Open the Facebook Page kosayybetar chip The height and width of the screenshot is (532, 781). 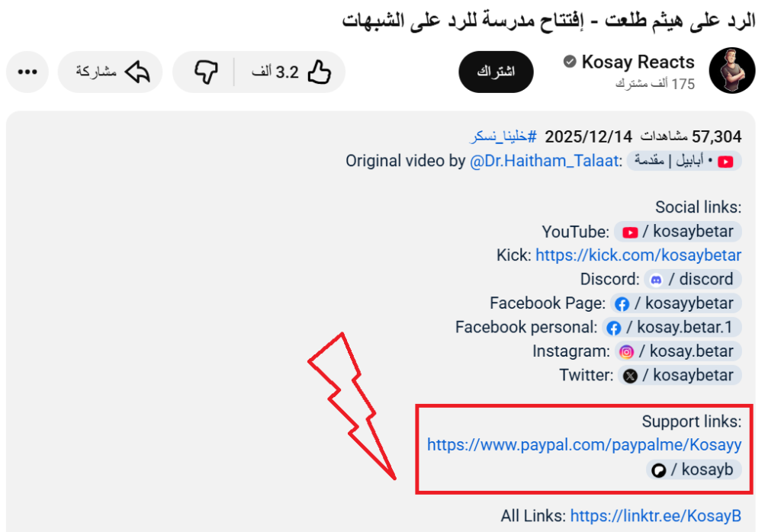[x=676, y=303]
